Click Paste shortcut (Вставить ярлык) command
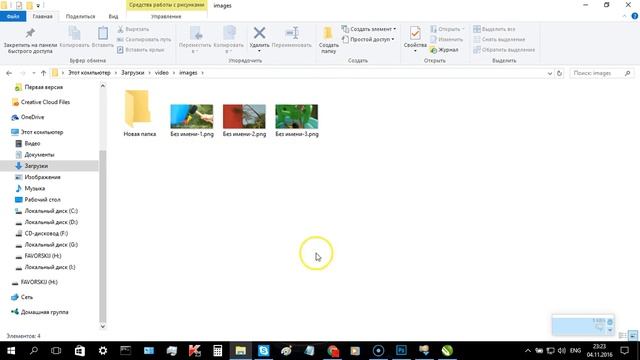640x360 pixels. [140, 50]
